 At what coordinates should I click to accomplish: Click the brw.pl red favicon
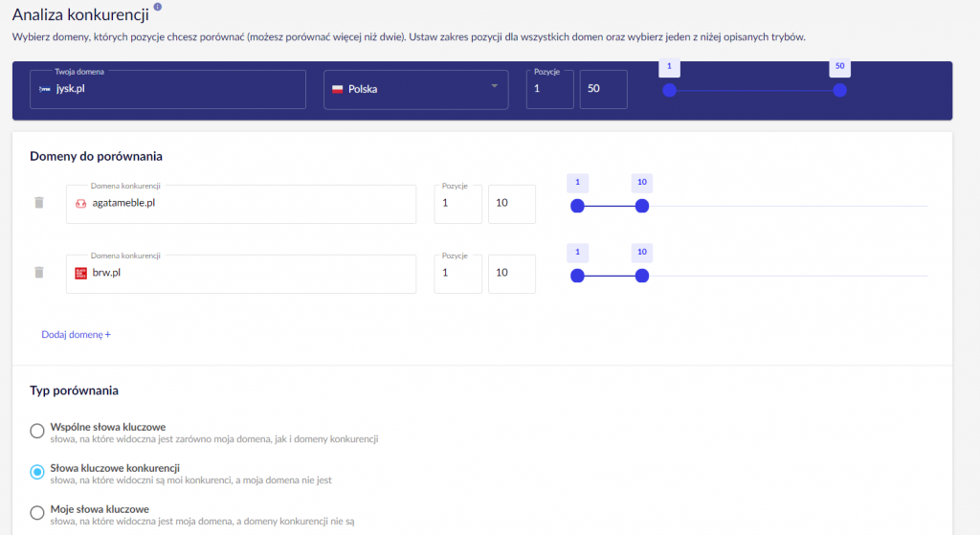click(80, 273)
